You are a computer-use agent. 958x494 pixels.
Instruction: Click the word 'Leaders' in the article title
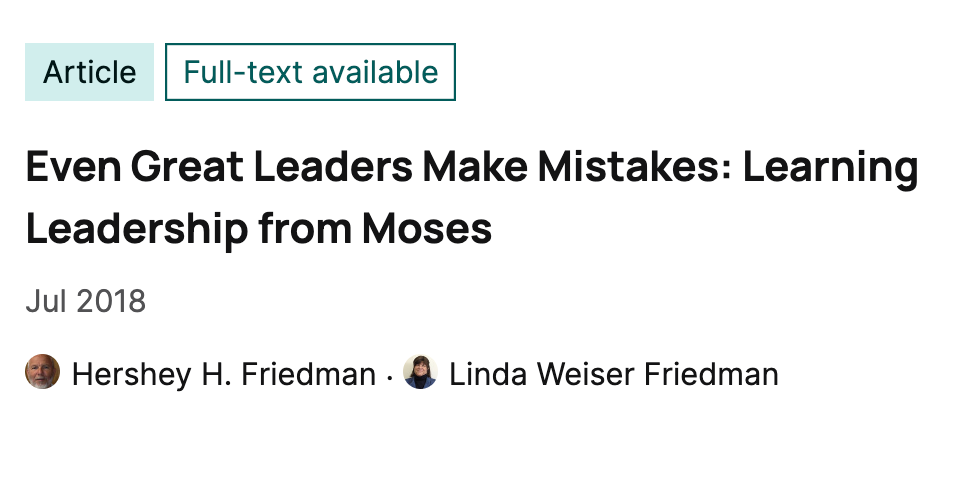click(x=333, y=167)
